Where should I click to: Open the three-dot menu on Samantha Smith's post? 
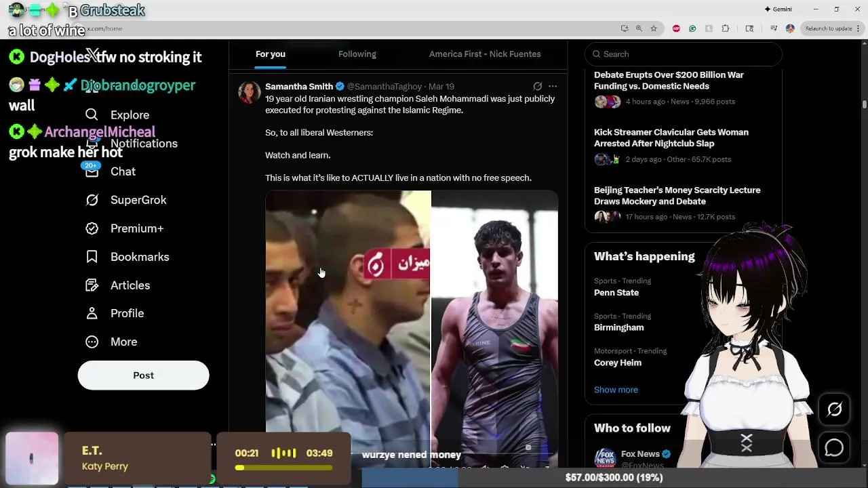[x=553, y=86]
